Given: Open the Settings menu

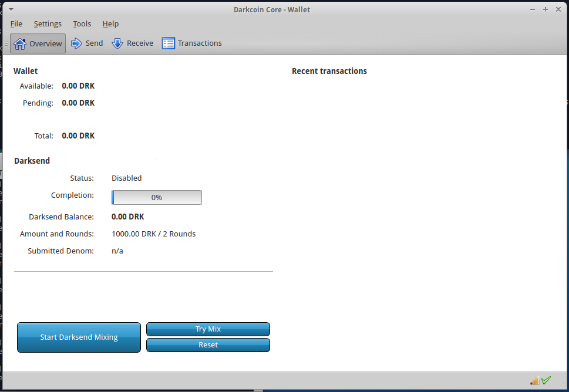Looking at the screenshot, I should coord(48,24).
